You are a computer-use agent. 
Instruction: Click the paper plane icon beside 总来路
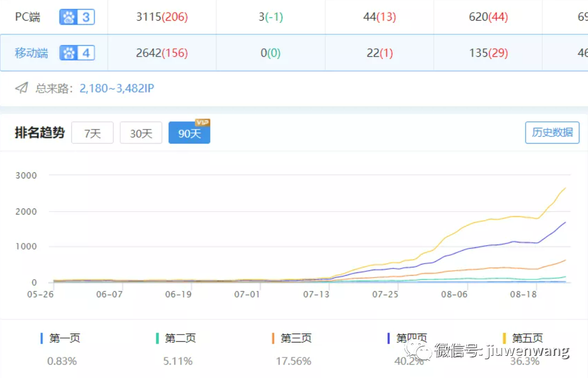pyautogui.click(x=22, y=88)
